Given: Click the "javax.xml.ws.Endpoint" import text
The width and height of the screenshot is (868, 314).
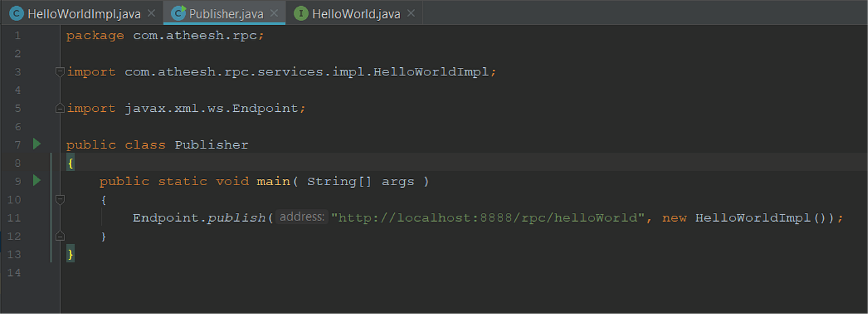Looking at the screenshot, I should [212, 108].
